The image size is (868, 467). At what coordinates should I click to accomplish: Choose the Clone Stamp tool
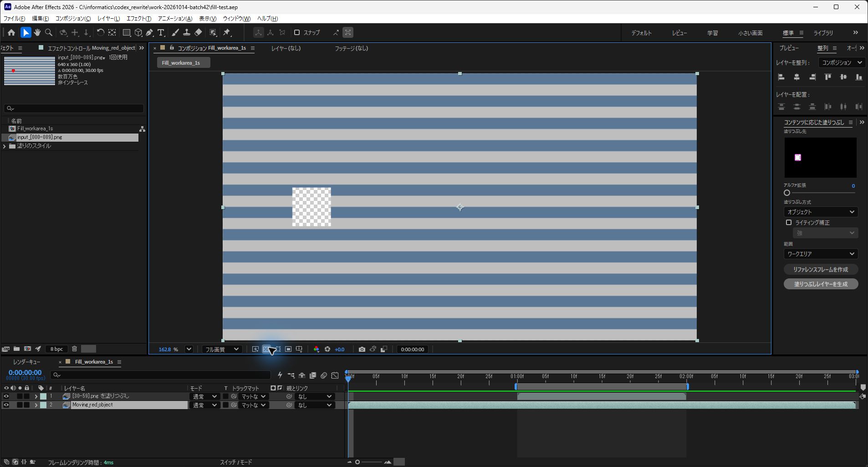(187, 32)
